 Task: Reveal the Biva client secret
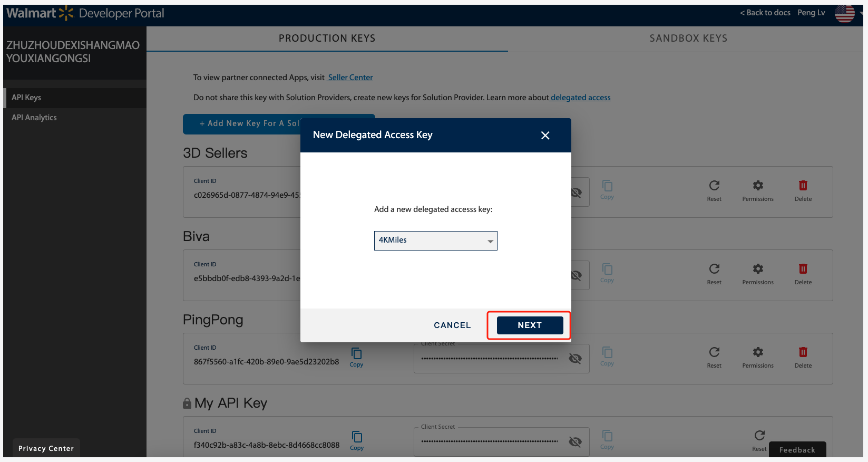click(577, 275)
